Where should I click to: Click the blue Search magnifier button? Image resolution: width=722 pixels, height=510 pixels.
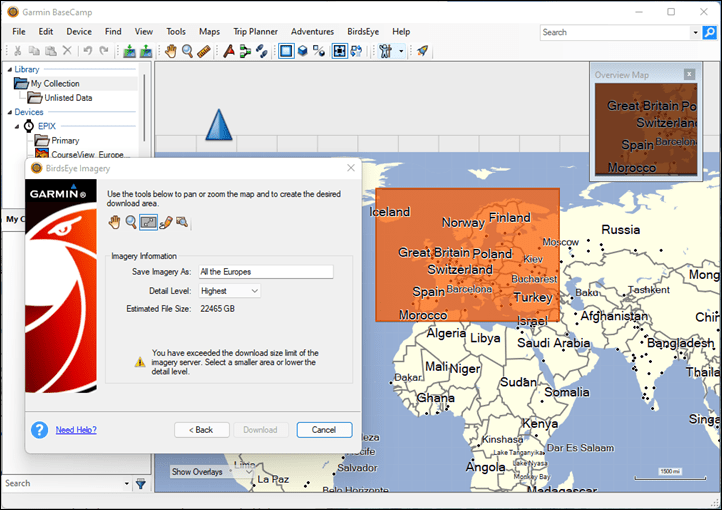[x=710, y=32]
